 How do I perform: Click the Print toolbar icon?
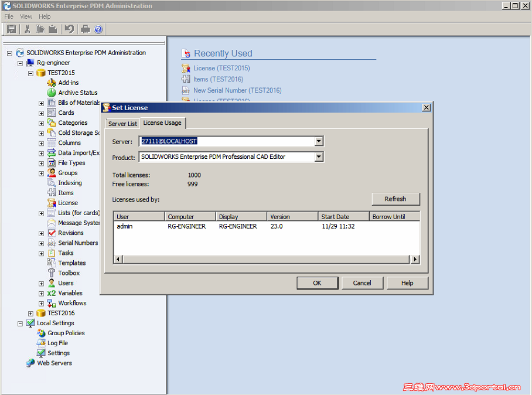85,29
